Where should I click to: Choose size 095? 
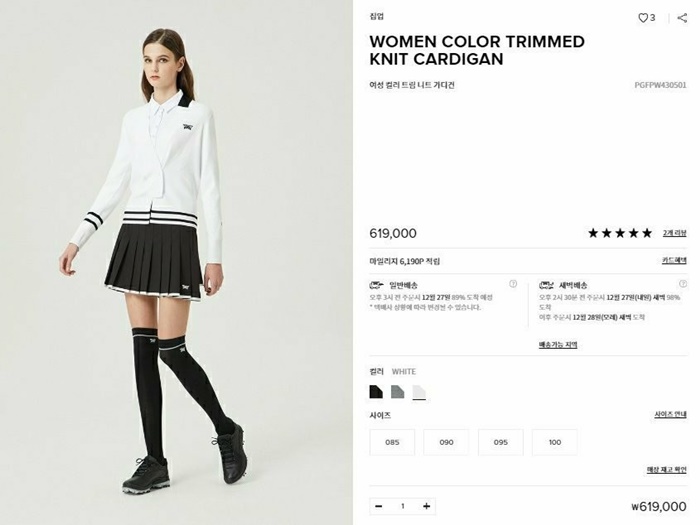pyautogui.click(x=500, y=442)
